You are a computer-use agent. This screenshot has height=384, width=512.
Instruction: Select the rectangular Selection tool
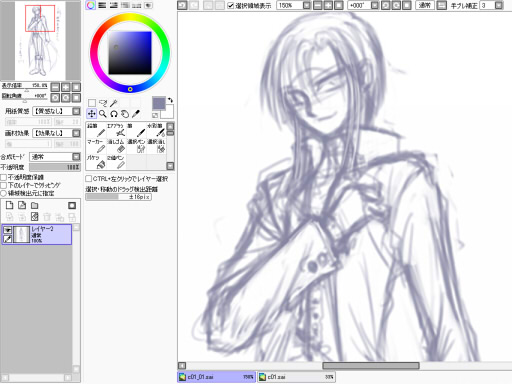point(92,103)
